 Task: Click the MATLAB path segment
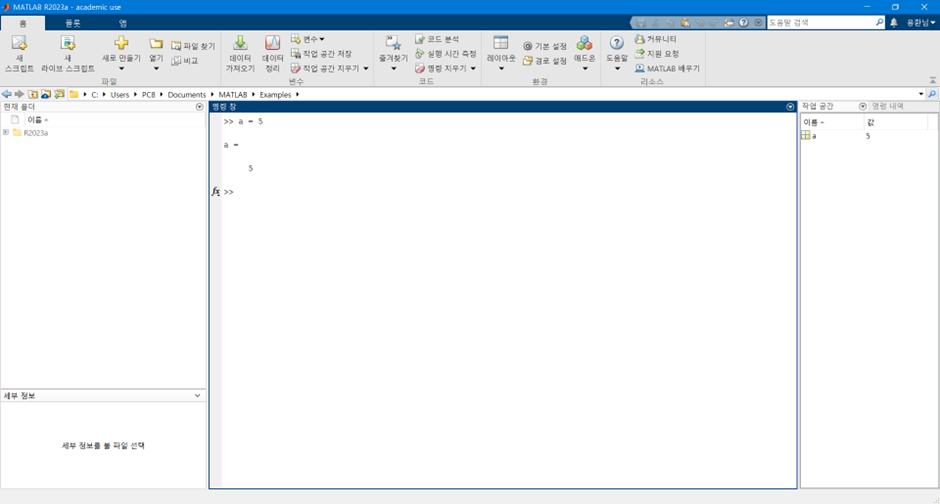pyautogui.click(x=233, y=95)
